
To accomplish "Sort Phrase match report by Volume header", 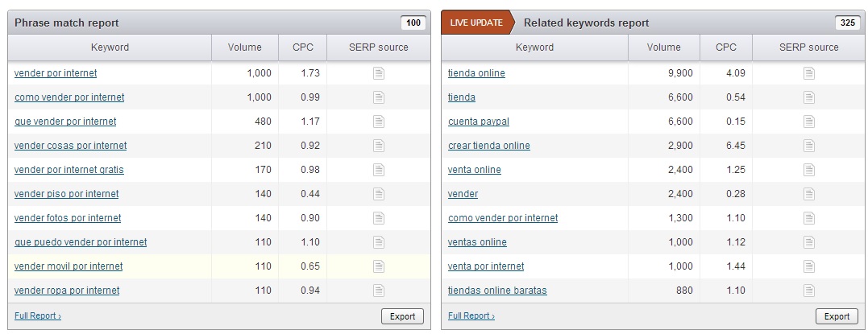I will click(x=245, y=47).
